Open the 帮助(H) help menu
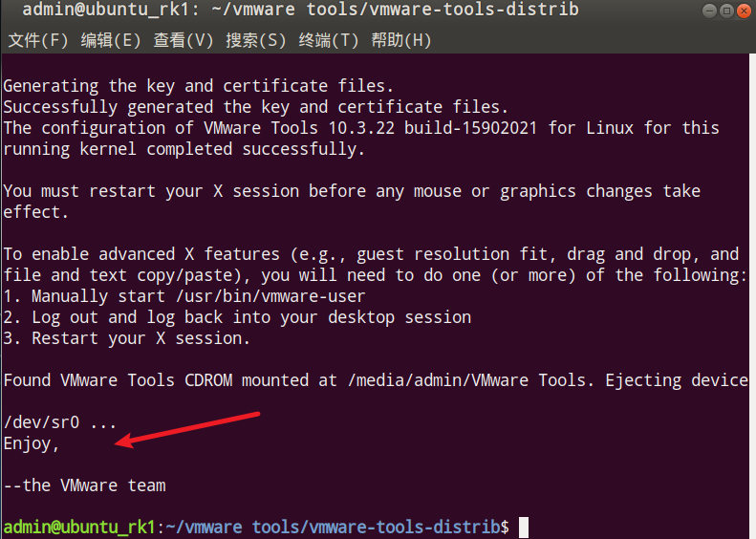The image size is (756, 539). [401, 41]
